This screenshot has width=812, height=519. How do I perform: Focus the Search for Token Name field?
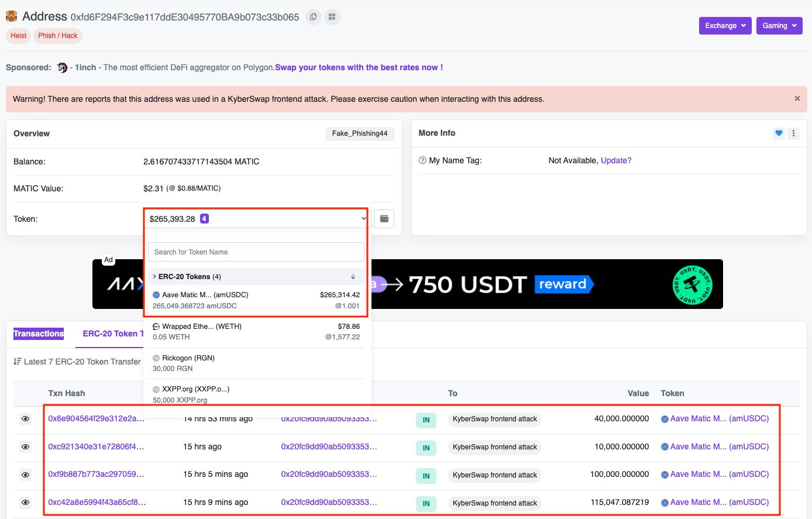(256, 252)
